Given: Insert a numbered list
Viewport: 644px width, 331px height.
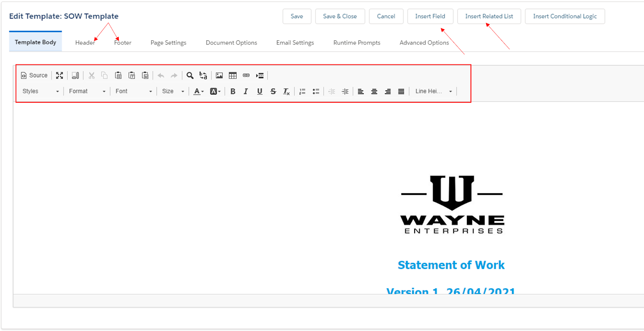Looking at the screenshot, I should 302,91.
